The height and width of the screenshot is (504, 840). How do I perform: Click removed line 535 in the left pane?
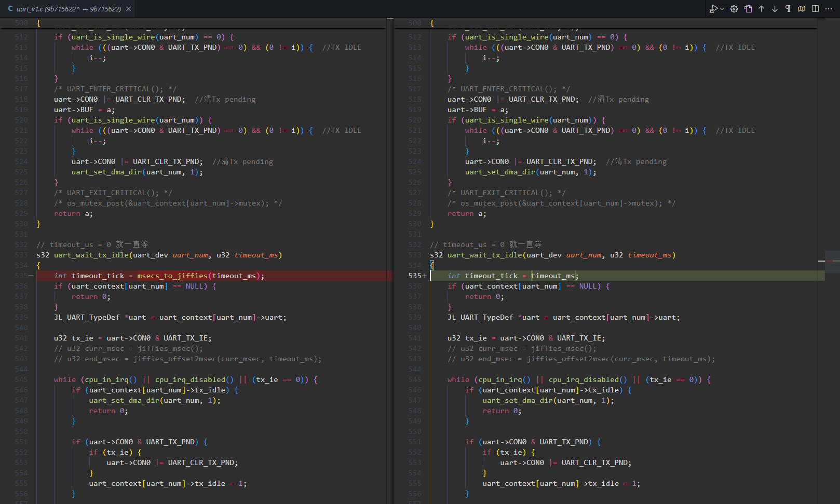point(214,276)
